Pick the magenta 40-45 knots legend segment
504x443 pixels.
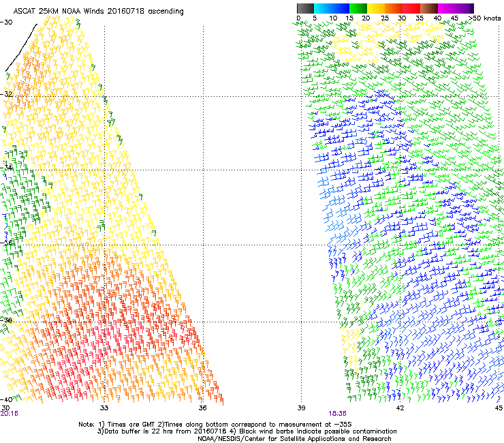click(x=447, y=8)
